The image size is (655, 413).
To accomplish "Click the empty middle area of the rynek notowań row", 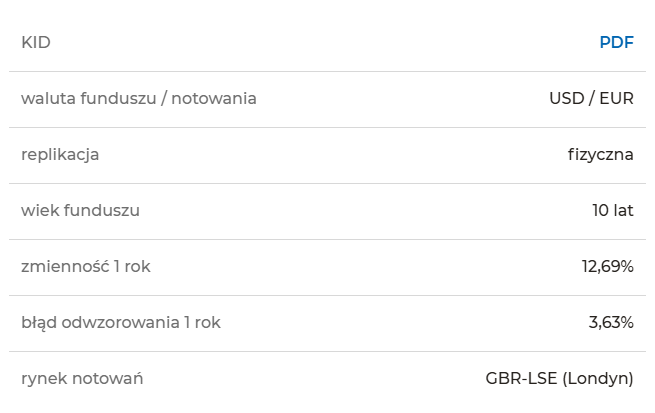I will click(314, 379).
